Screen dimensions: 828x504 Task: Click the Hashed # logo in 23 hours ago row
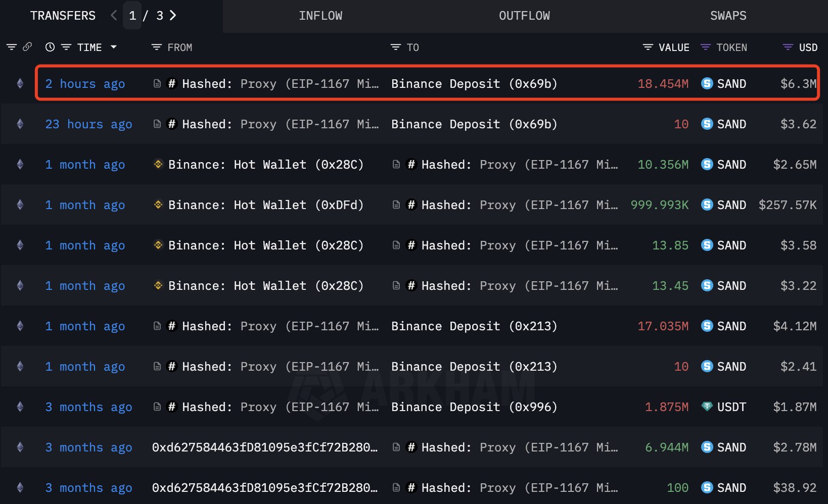click(172, 124)
